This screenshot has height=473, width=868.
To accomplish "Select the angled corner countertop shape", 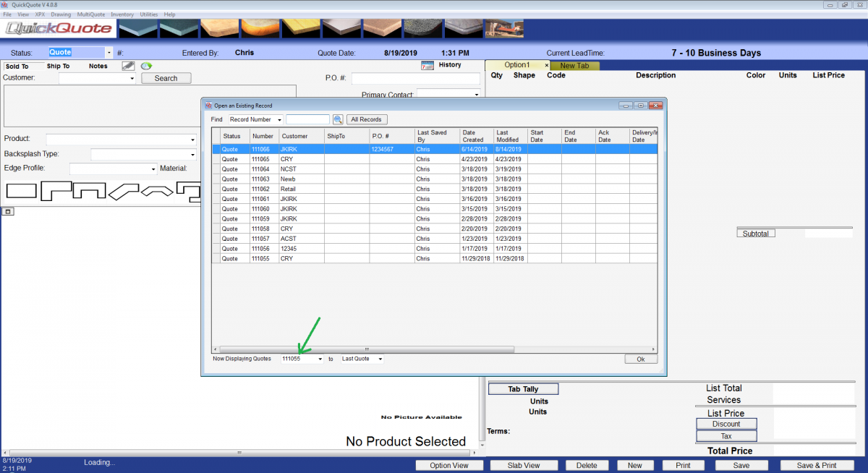I will pos(124,191).
